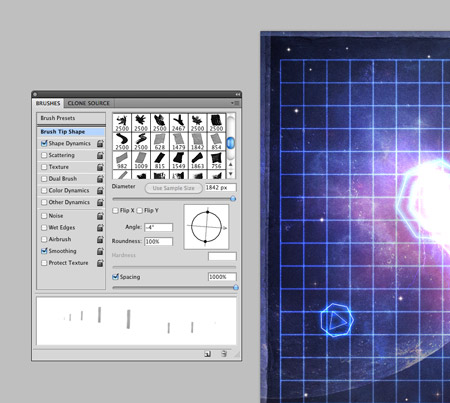Toggle the Flip X checkbox
Screen dimensions: 450x403
click(x=115, y=211)
